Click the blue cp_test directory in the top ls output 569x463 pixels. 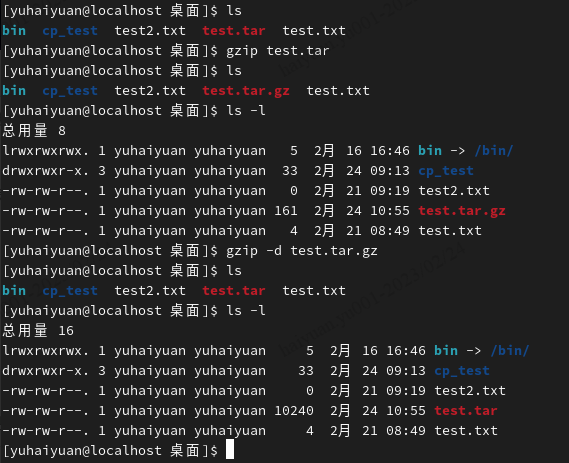tap(70, 31)
